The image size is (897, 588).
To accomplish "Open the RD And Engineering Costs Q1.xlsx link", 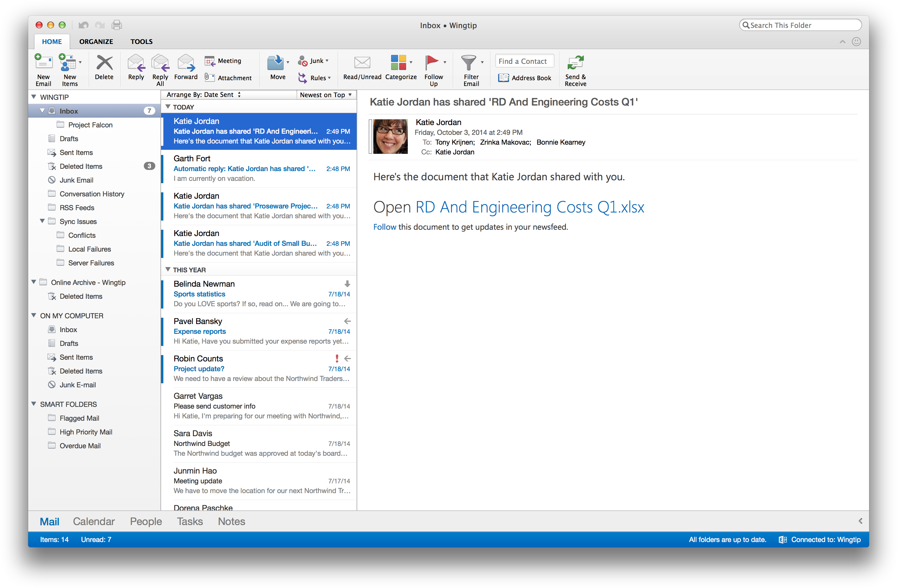I will (x=529, y=207).
